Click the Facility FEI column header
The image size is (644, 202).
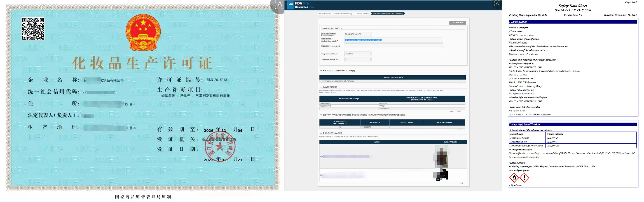point(375,123)
